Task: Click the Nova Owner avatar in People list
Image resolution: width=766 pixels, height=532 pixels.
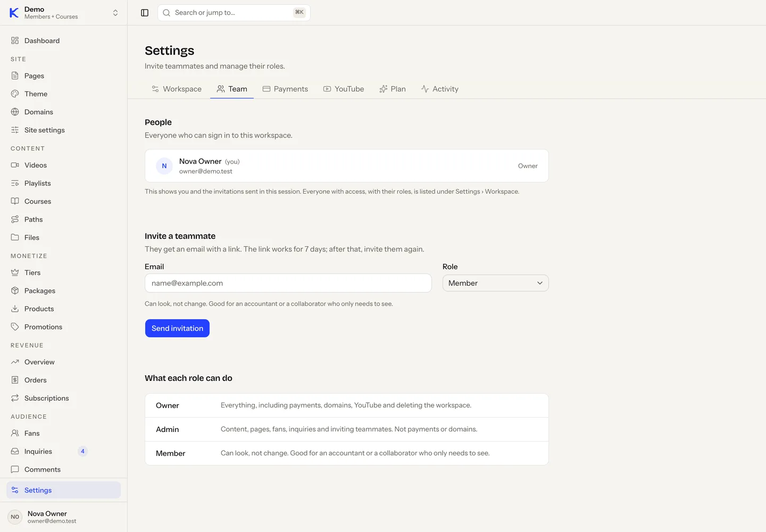Action: pos(164,166)
